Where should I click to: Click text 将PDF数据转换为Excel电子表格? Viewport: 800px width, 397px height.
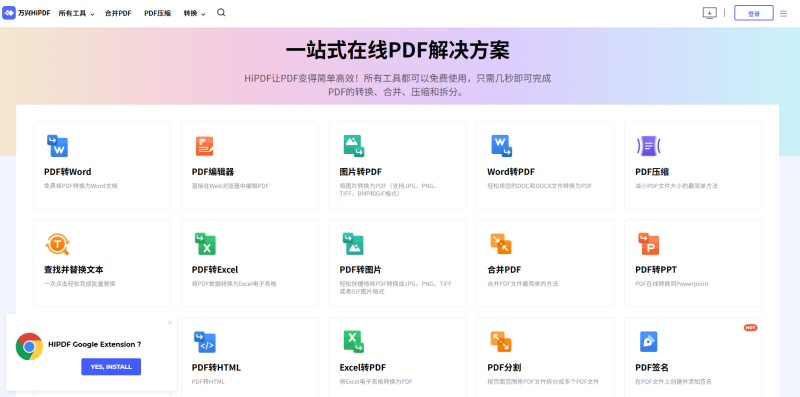(234, 284)
